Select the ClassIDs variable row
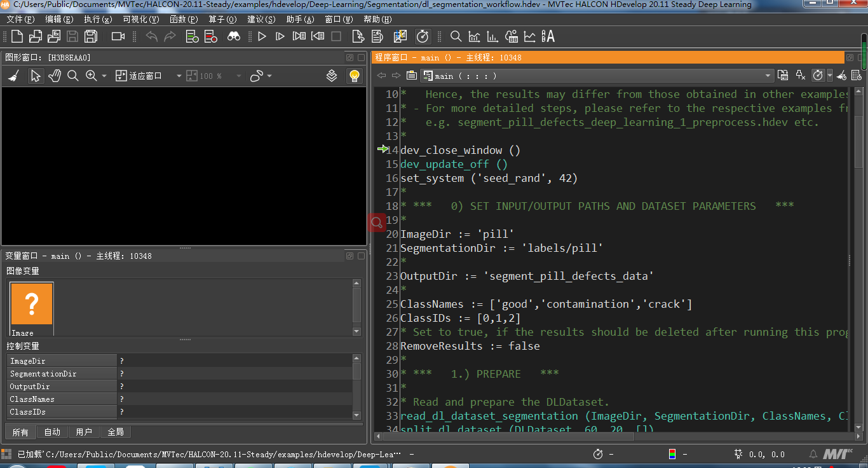 [179, 412]
